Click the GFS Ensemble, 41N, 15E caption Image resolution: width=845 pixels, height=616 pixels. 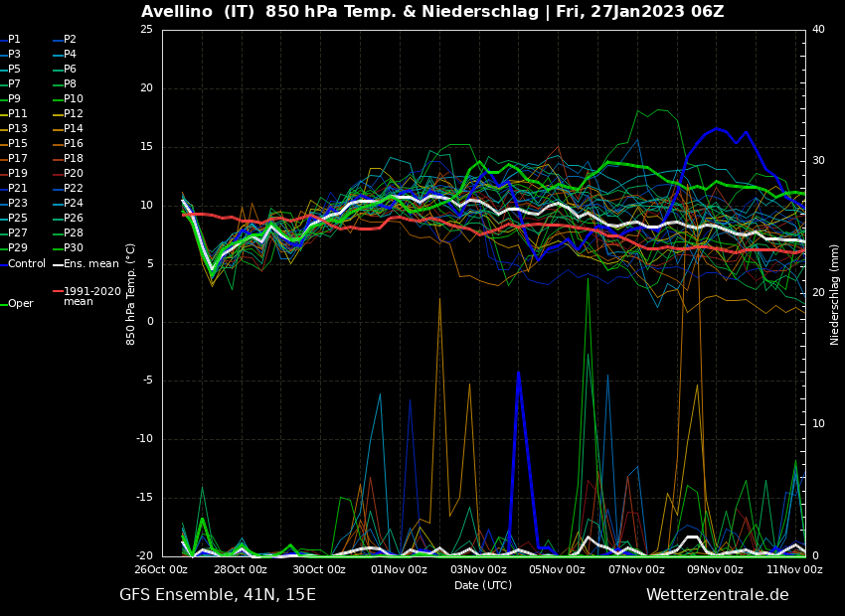pos(218,595)
